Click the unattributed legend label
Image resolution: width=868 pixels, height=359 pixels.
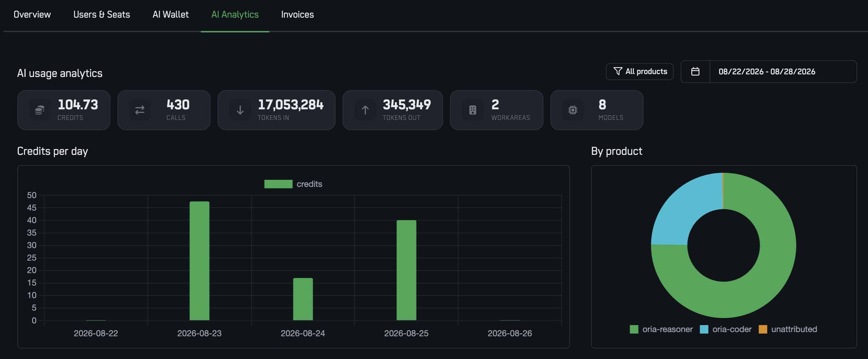794,329
